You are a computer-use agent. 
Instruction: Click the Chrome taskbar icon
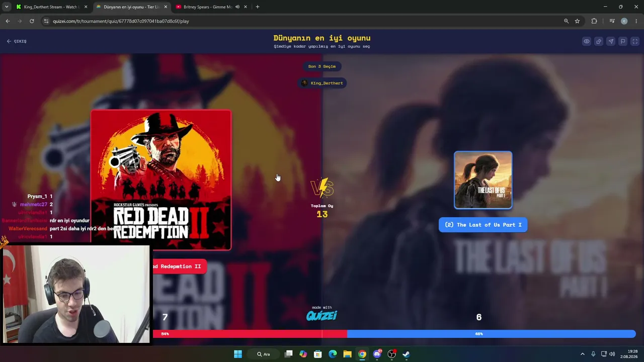click(x=362, y=354)
